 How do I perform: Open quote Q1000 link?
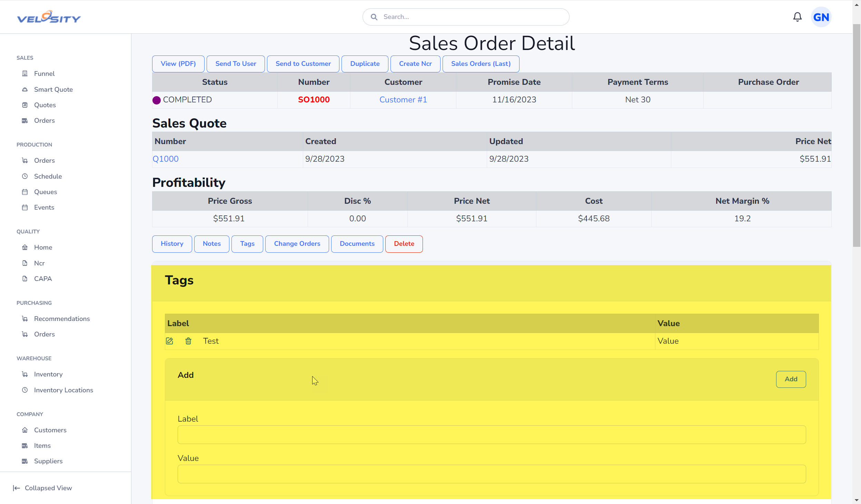pyautogui.click(x=166, y=159)
